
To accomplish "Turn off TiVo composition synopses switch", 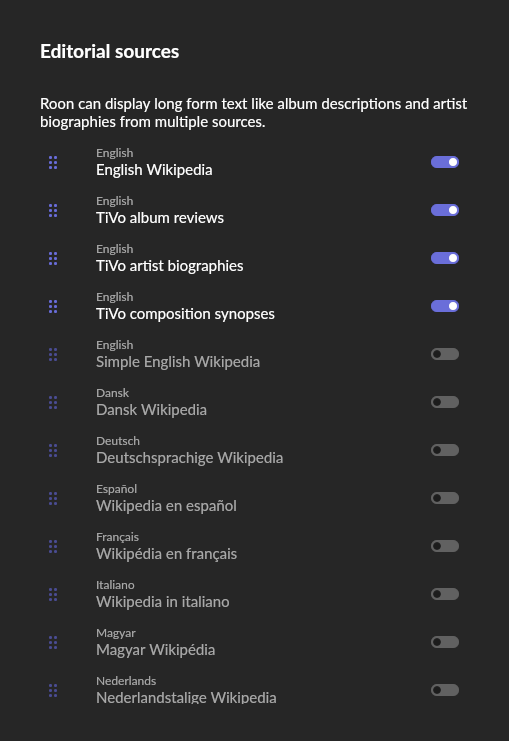I will [445, 306].
